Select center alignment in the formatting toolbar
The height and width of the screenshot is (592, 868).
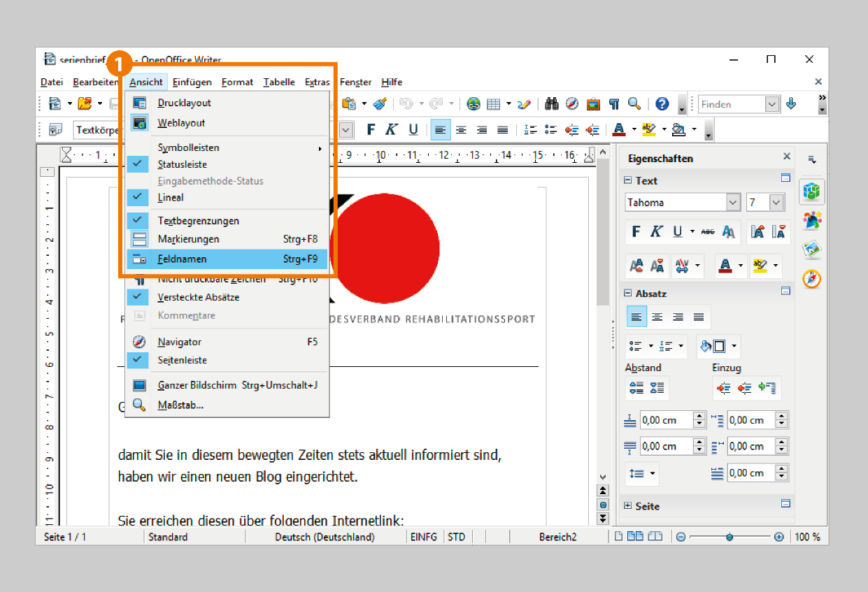461,129
